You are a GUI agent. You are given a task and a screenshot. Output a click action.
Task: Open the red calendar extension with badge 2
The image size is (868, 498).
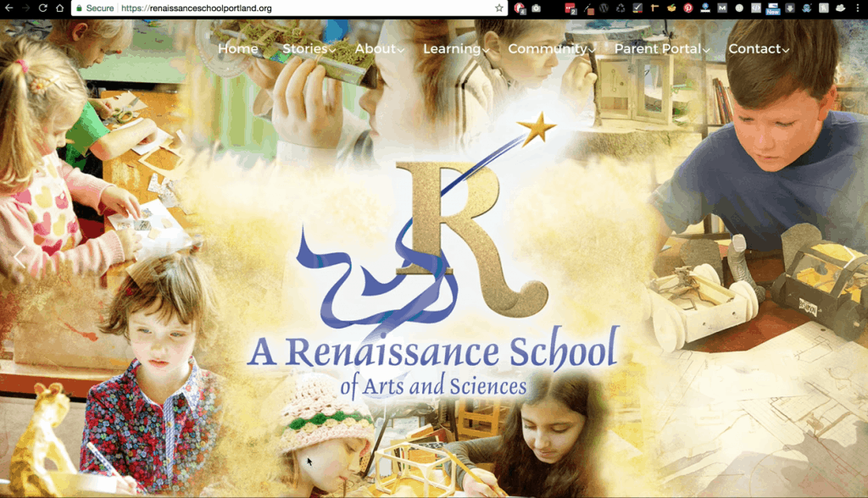click(x=570, y=8)
